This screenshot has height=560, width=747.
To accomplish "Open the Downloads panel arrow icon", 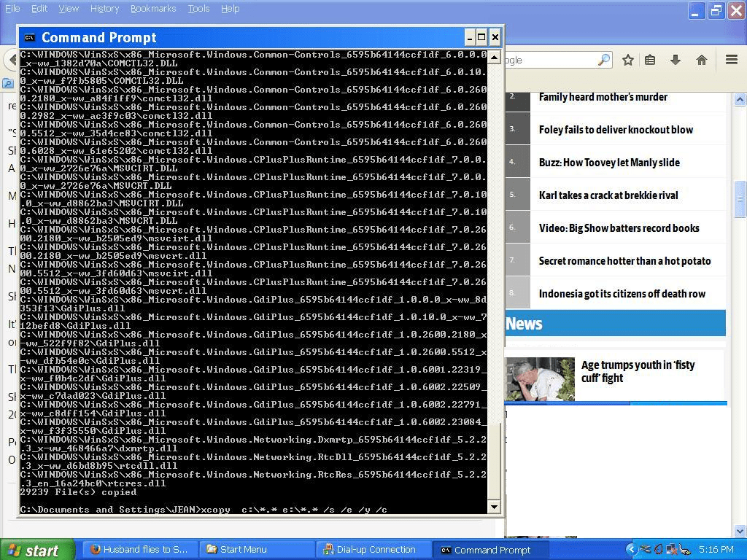I will point(675,60).
